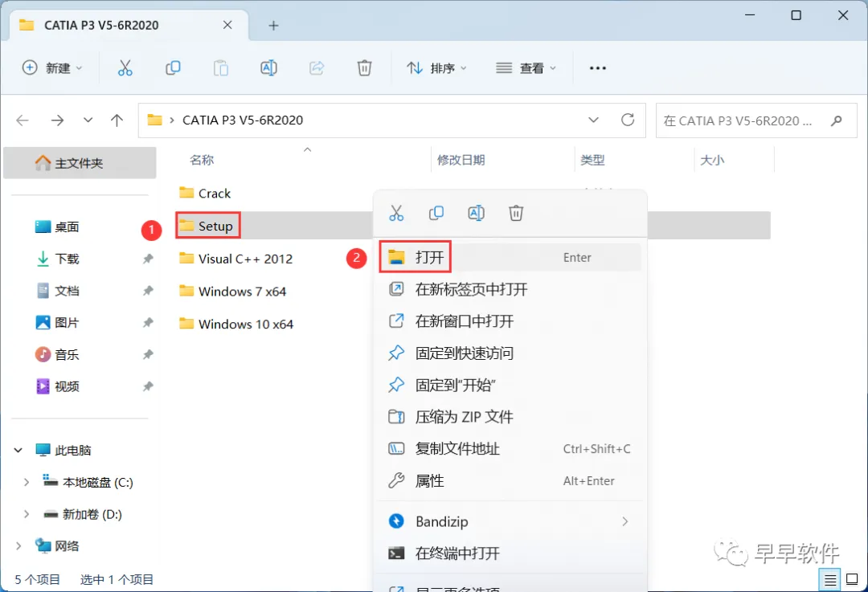Go up one folder level

[117, 120]
